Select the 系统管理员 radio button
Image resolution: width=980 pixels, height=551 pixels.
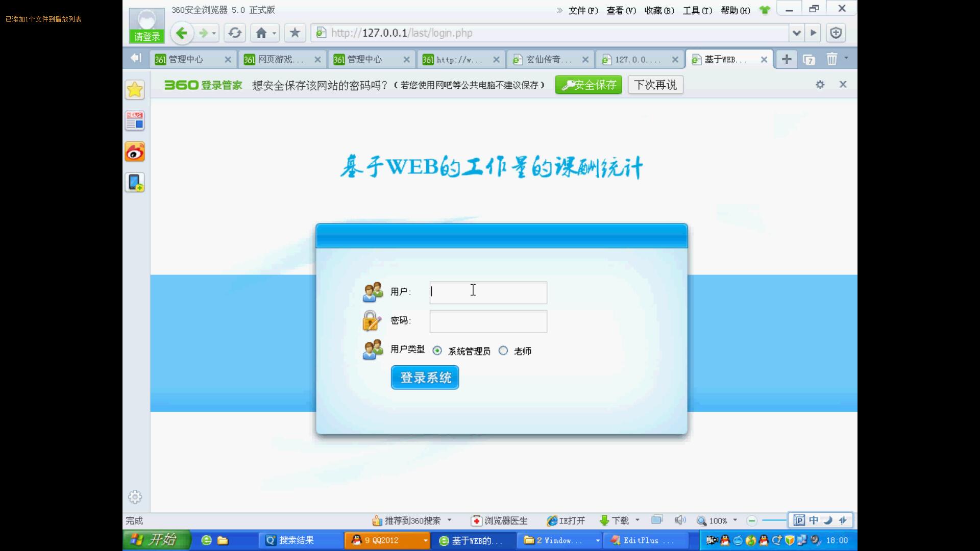point(437,350)
